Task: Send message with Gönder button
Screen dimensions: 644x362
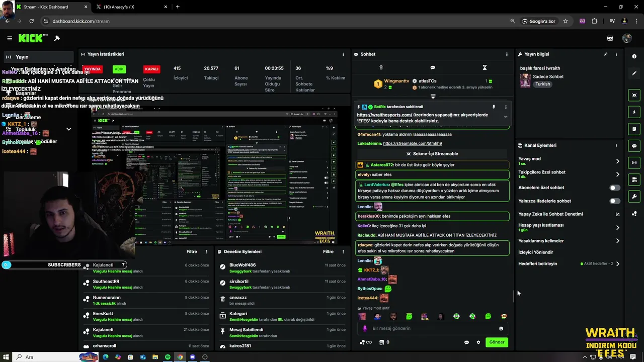Action: point(497,342)
